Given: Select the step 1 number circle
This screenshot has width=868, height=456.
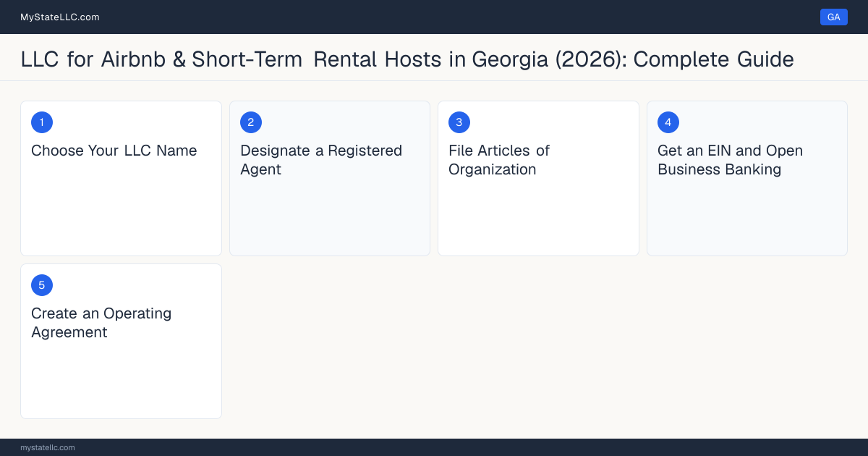Looking at the screenshot, I should pos(42,122).
